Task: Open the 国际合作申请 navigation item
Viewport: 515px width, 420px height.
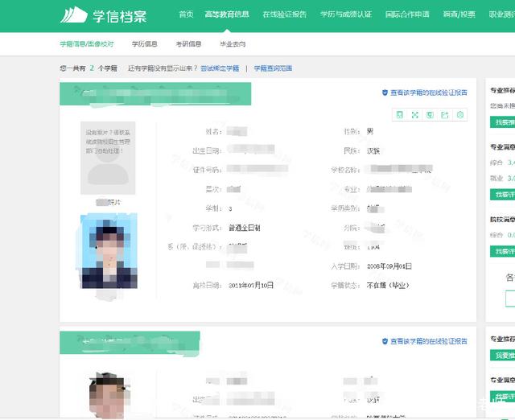Action: [408, 14]
